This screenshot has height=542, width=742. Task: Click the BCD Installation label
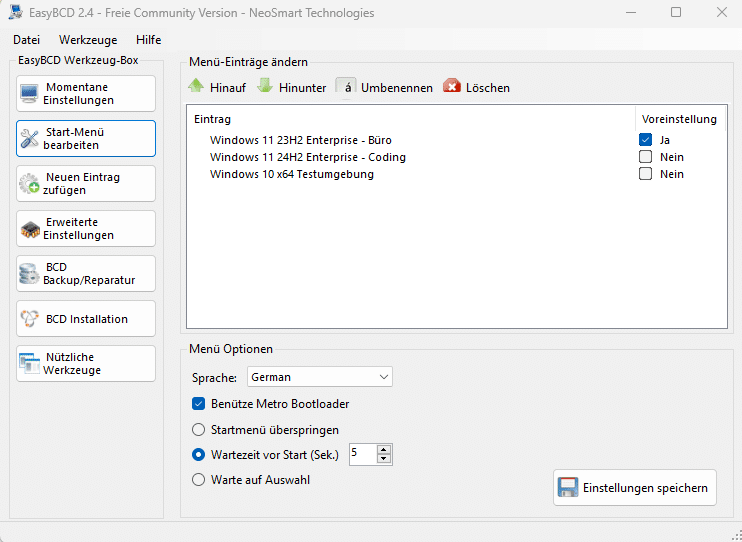(x=87, y=319)
